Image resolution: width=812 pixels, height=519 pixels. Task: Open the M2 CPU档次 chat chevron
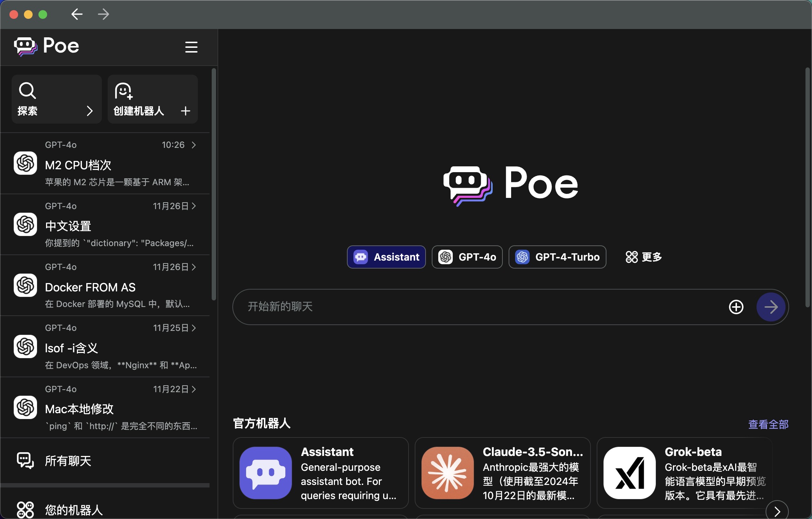click(x=194, y=145)
